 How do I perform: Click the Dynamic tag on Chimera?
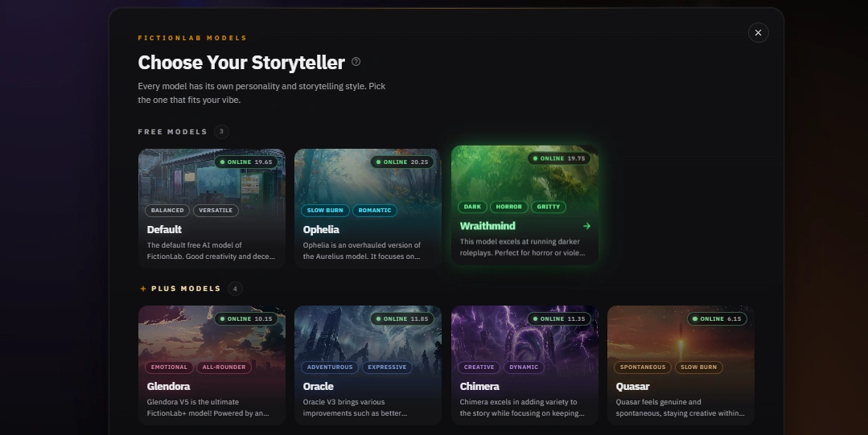pos(524,367)
